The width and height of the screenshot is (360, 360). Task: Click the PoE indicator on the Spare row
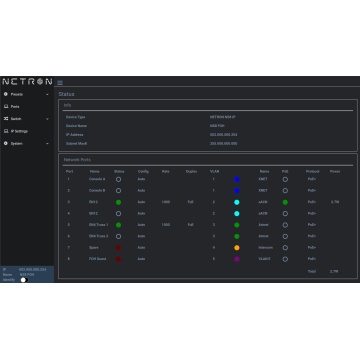click(285, 248)
